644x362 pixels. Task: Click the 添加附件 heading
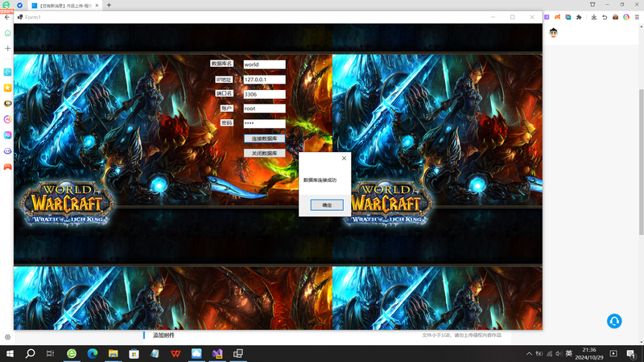coord(163,335)
